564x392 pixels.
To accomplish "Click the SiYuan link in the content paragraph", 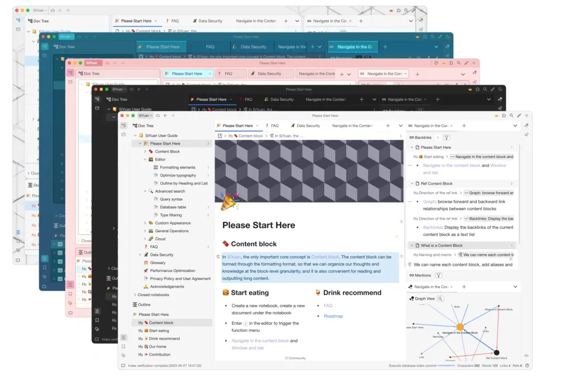I will tap(234, 257).
